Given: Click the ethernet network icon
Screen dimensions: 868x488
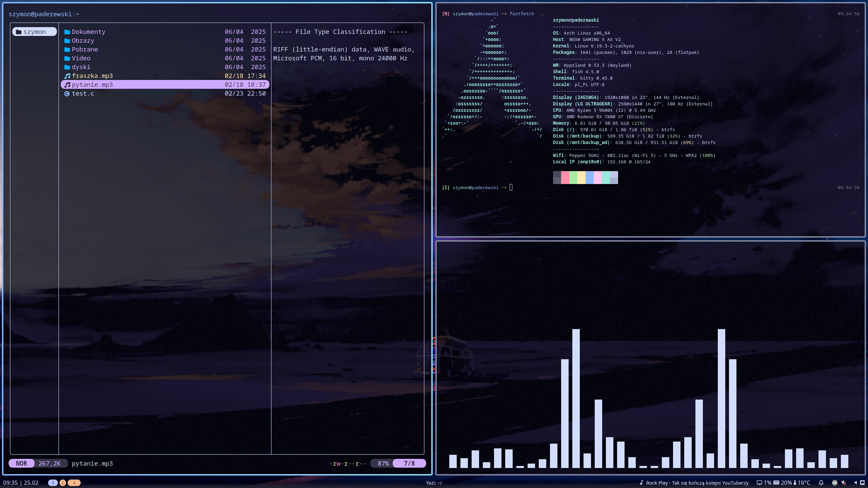Looking at the screenshot, I should click(862, 483).
